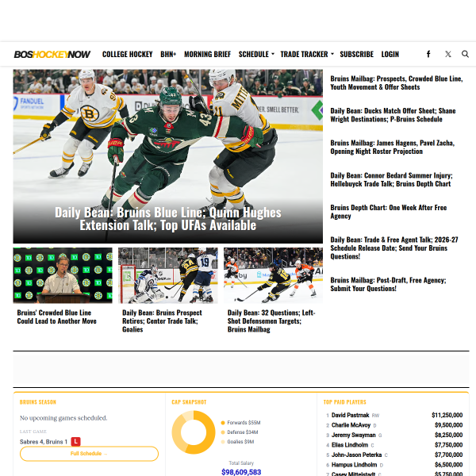476x476 pixels.
Task: Open Mailbag: James Hagens, Pavel Zacha link
Action: click(x=392, y=148)
